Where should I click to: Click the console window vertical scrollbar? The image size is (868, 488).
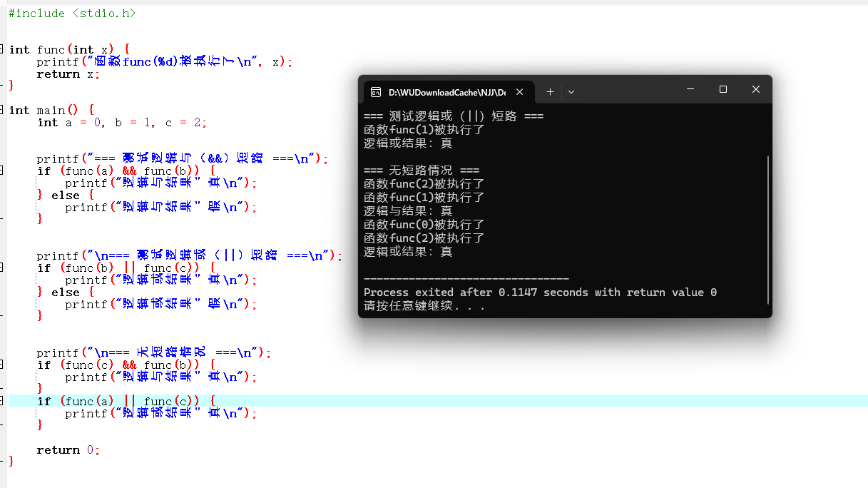click(x=768, y=230)
